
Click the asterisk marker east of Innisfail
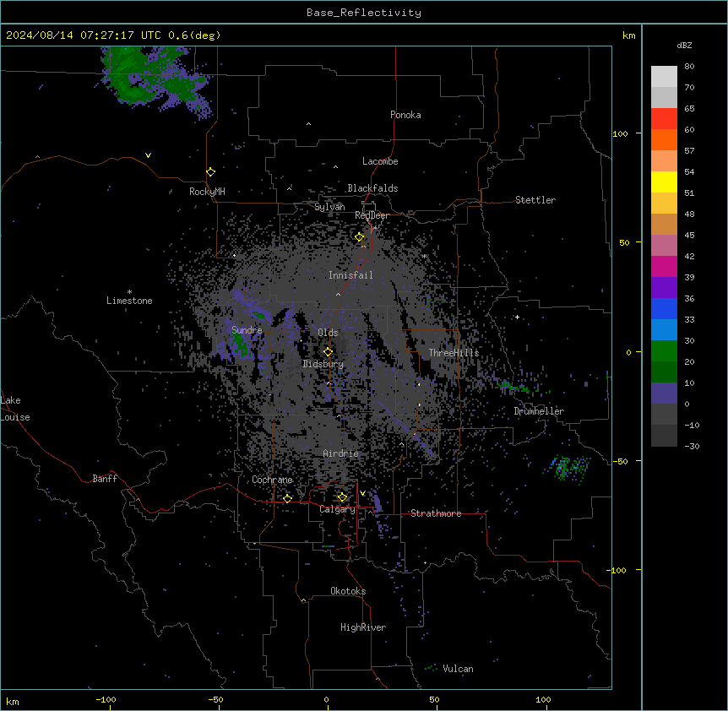[424, 256]
